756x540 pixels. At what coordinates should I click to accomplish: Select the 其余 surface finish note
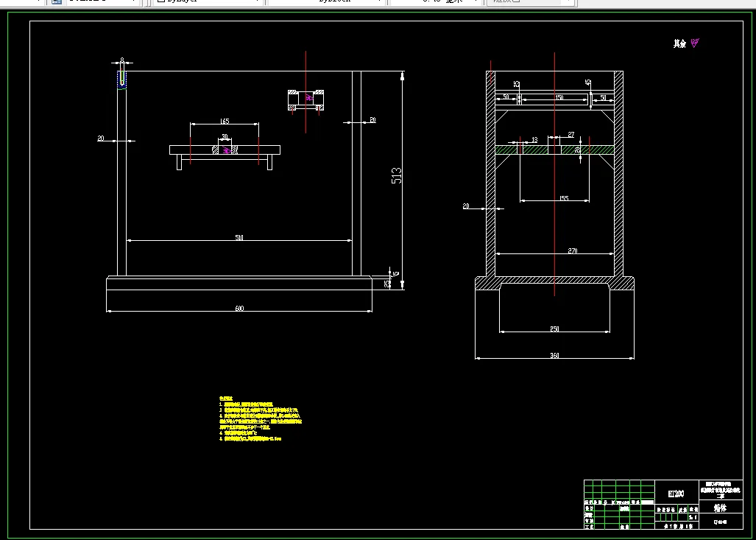(679, 44)
